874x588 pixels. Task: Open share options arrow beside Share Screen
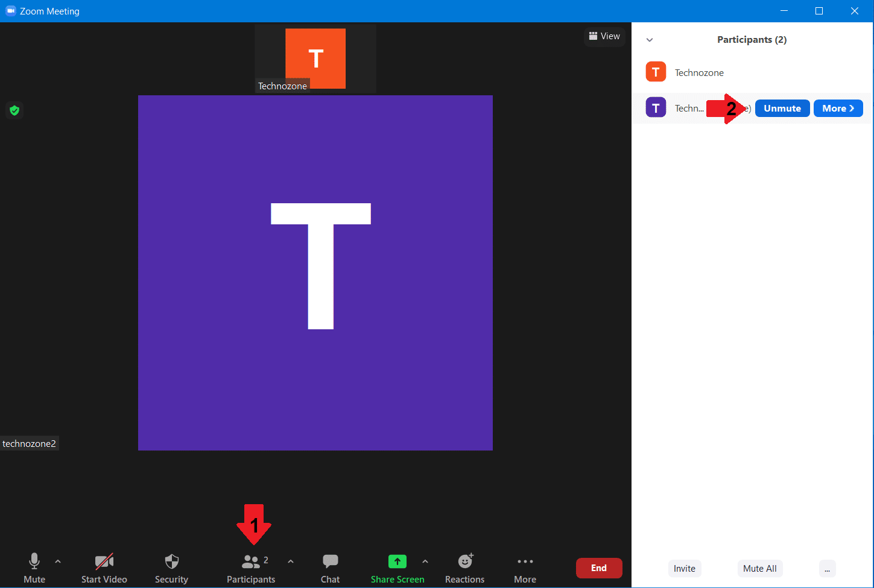pyautogui.click(x=425, y=561)
